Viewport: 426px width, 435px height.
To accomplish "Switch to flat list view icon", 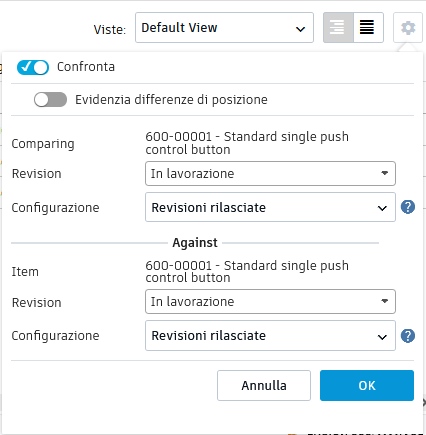I will tap(368, 28).
